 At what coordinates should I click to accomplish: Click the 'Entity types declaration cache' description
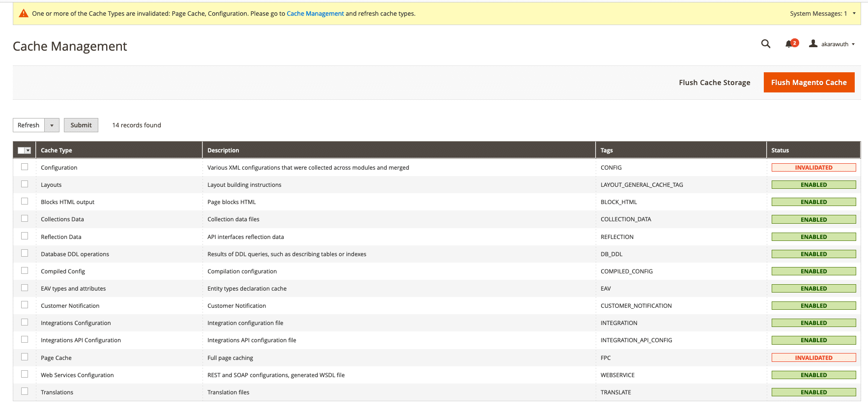coord(247,289)
